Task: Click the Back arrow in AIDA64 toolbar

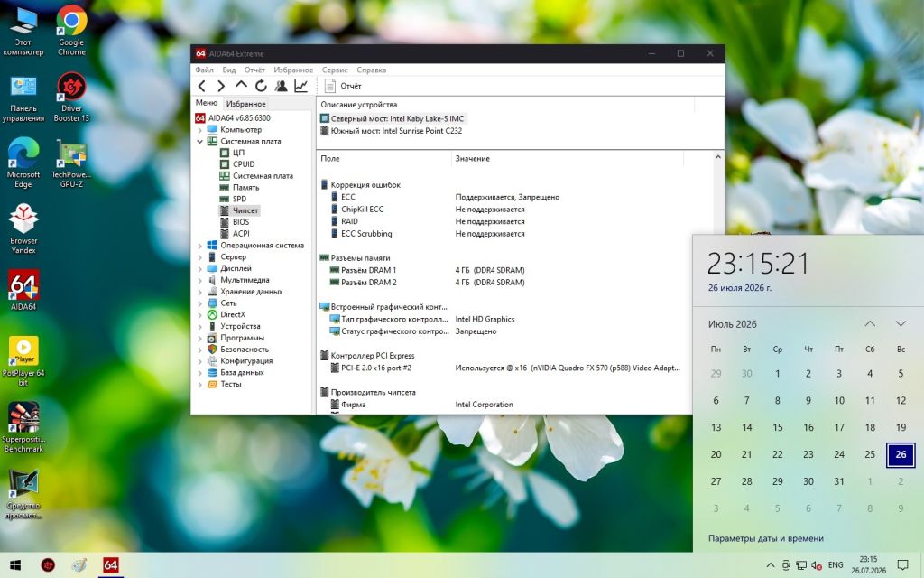Action: 202,86
